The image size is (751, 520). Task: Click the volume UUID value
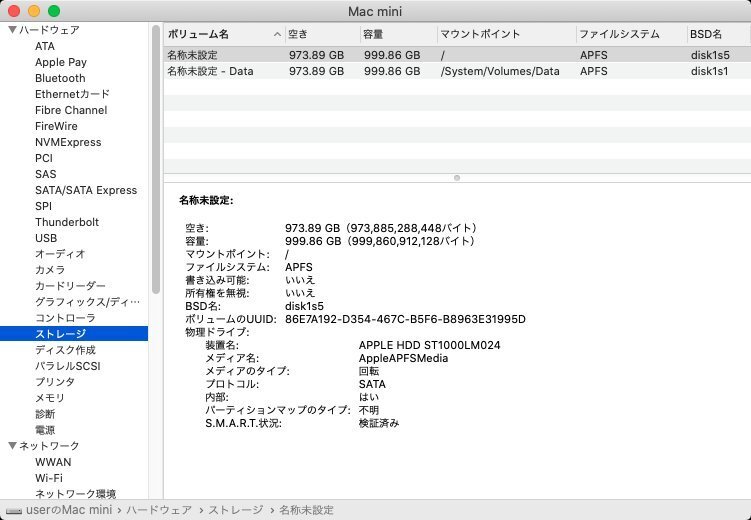click(x=405, y=319)
